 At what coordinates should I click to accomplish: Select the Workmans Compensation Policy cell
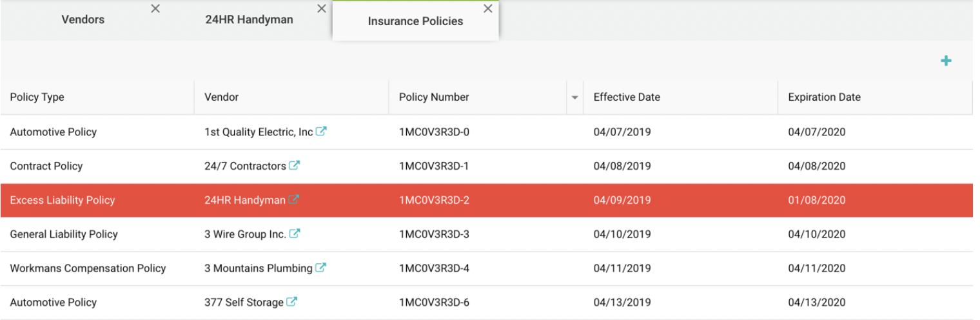[x=88, y=268]
